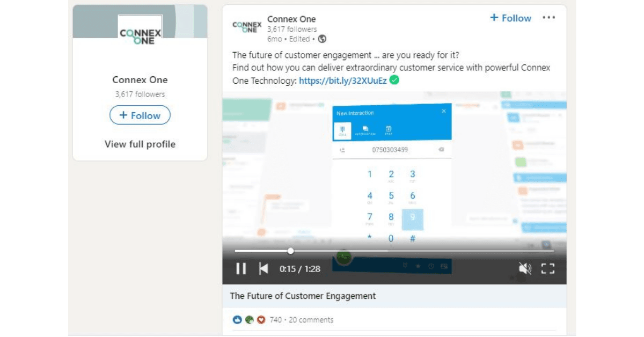Unmute the video sound icon

pos(525,269)
